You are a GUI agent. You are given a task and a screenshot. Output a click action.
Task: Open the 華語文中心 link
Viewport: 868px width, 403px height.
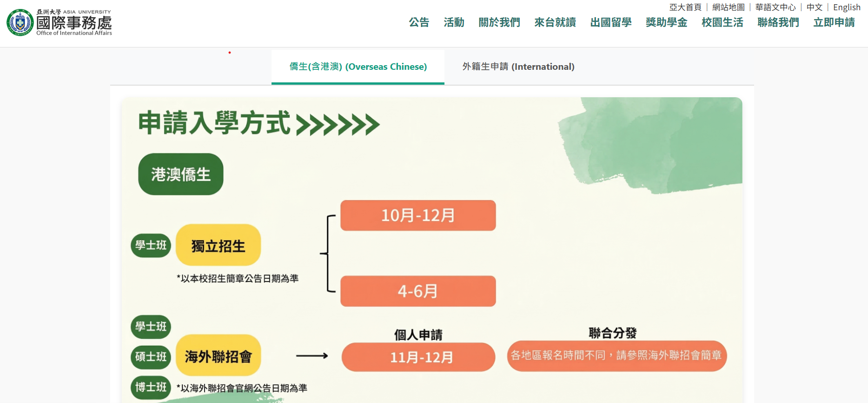[x=775, y=7]
